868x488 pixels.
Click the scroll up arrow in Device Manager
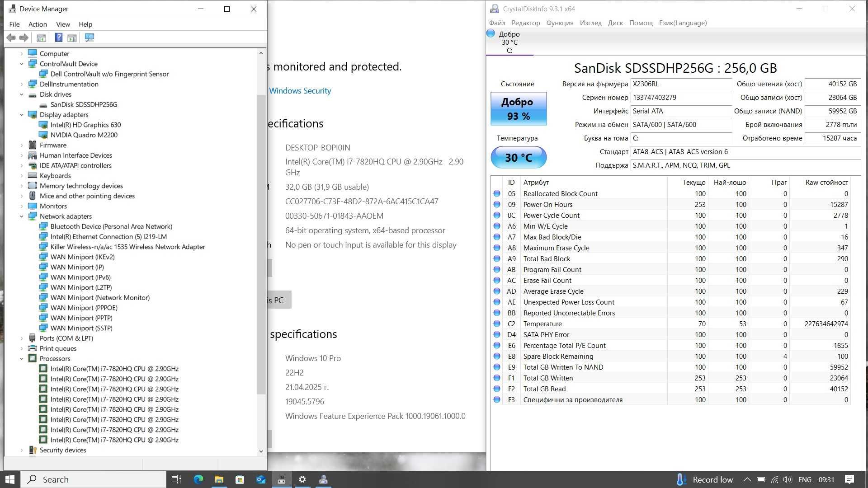261,53
